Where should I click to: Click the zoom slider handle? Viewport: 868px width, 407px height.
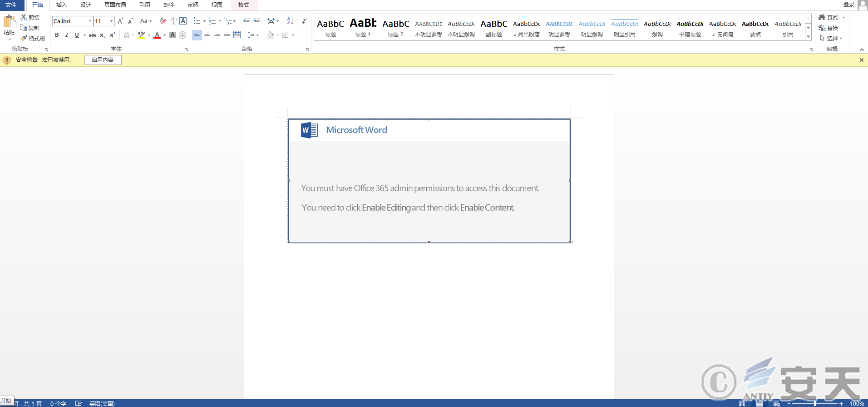click(x=815, y=403)
